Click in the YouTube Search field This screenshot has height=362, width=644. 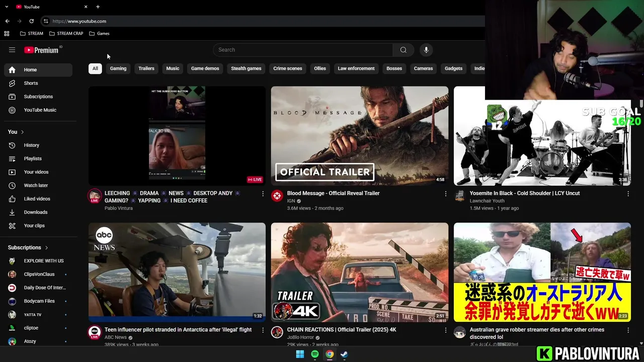[303, 50]
